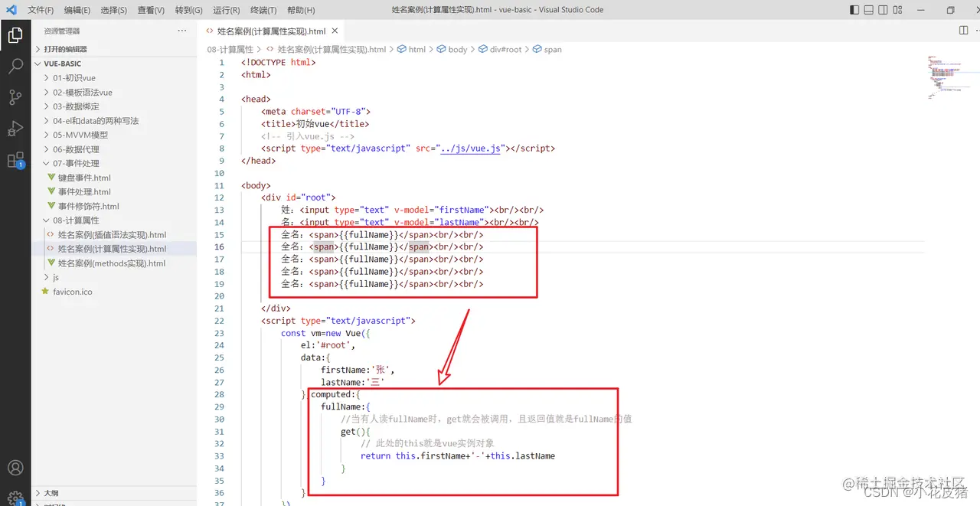
Task: Click the <!DOCTYPE html> line
Action: tap(279, 62)
